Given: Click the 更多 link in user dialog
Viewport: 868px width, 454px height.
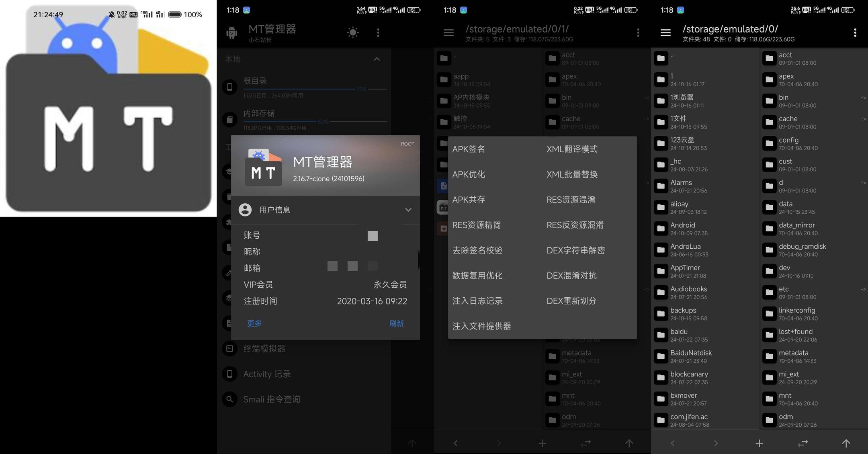Looking at the screenshot, I should 254,323.
